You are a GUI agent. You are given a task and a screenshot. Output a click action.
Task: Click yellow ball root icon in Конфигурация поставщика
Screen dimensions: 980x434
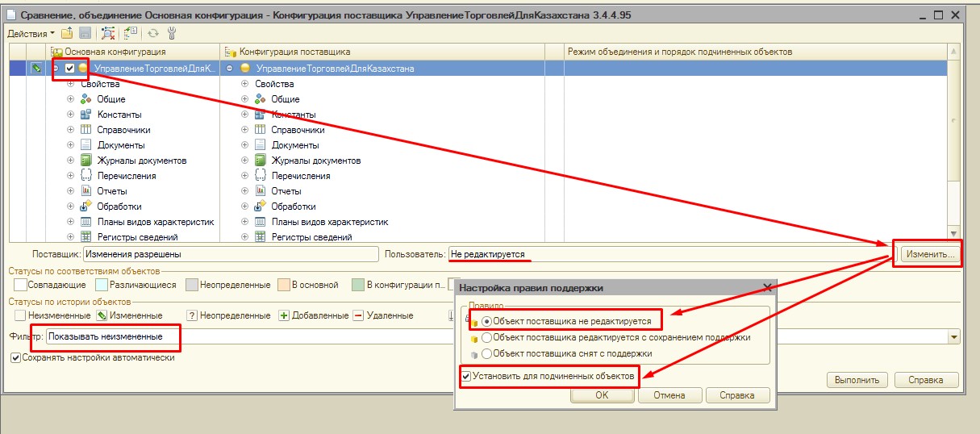click(244, 69)
